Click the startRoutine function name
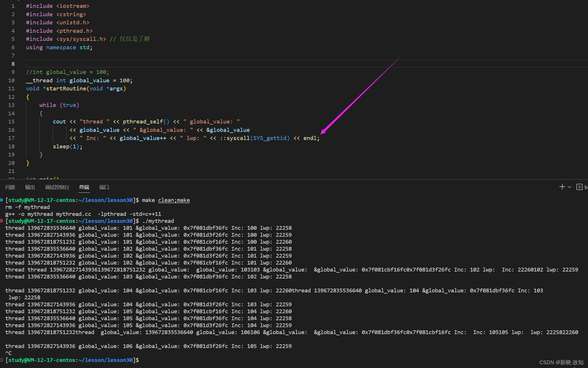Screen dimensions: 588x368 click(x=66, y=88)
